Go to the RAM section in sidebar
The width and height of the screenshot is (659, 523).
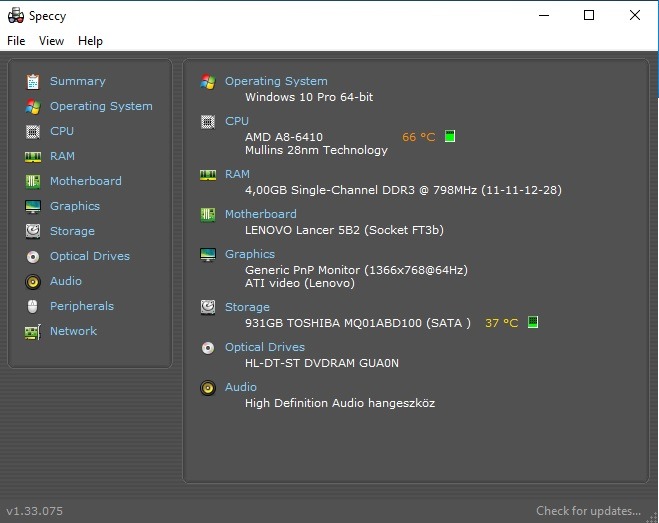tap(62, 156)
